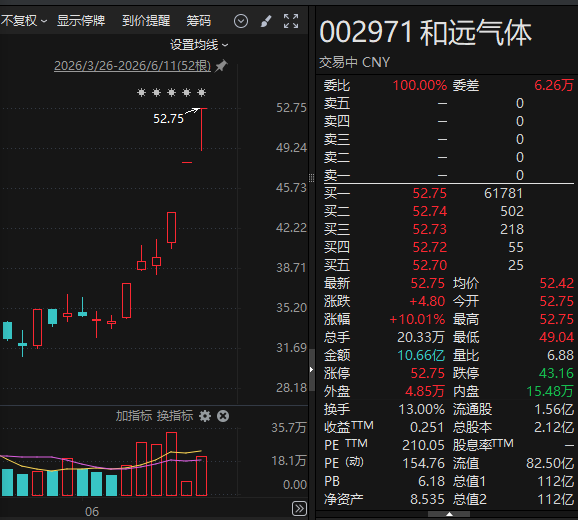Click the 均价 average price 52.42
Viewport: 578px width, 520px height.
click(x=557, y=283)
